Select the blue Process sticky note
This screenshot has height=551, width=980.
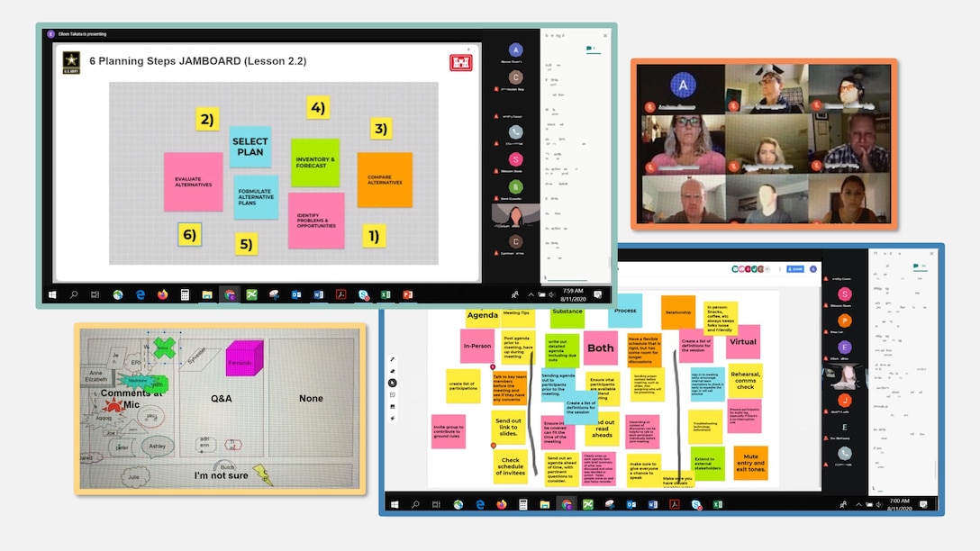(x=625, y=311)
